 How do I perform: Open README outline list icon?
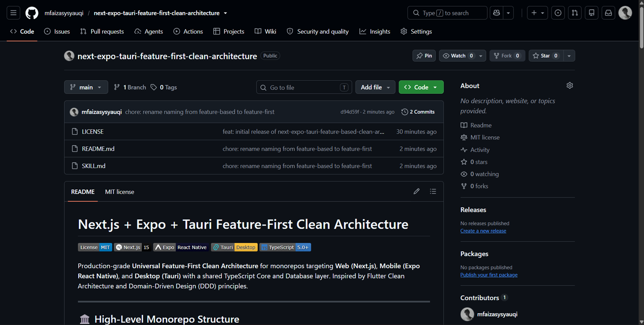pyautogui.click(x=433, y=191)
